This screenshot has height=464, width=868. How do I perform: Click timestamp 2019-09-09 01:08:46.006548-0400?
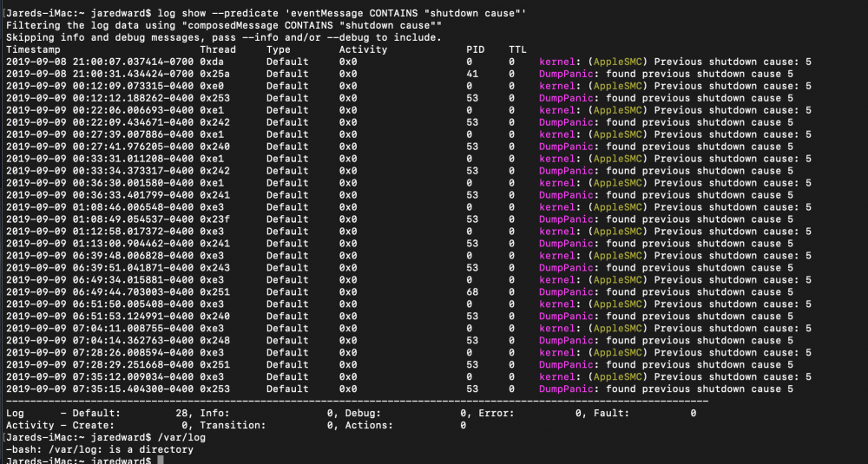tap(100, 207)
